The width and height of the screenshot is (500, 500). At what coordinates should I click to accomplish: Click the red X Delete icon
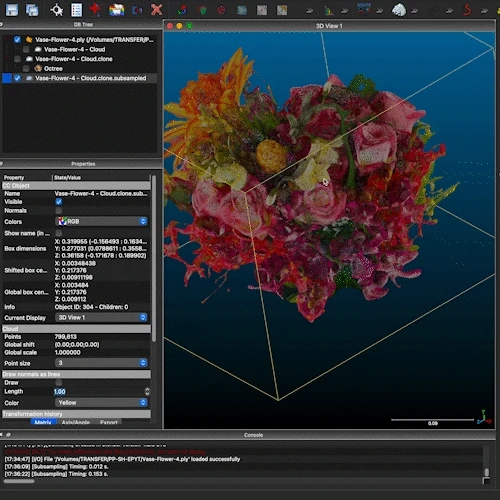click(x=156, y=10)
